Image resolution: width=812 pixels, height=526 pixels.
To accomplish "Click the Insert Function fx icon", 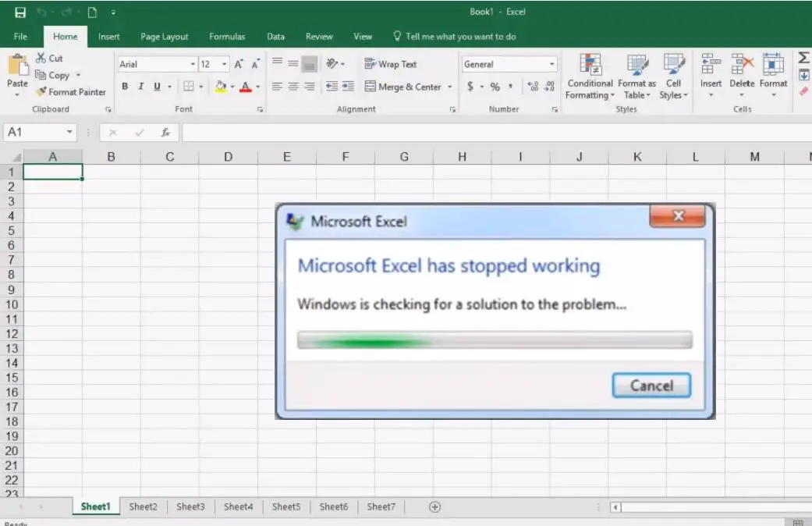I will coord(165,133).
